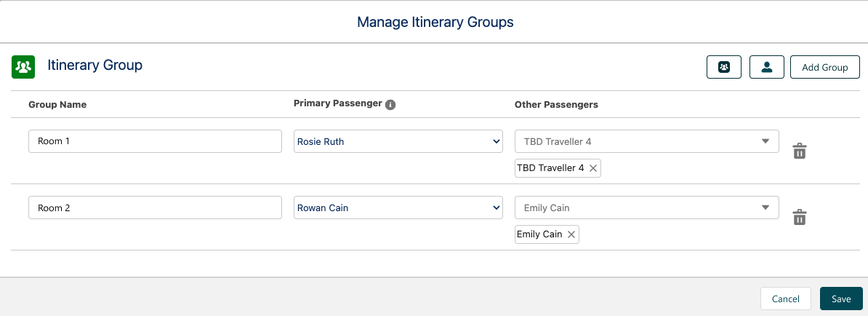This screenshot has width=868, height=316.
Task: Expand Other Passengers combobox for Room 1
Action: click(646, 141)
